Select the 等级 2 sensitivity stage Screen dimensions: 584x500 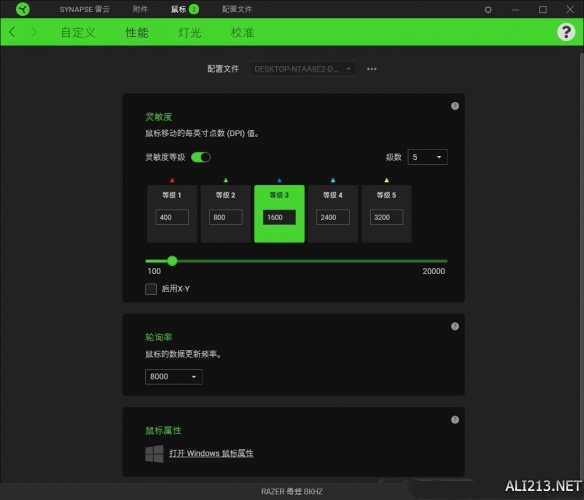pyautogui.click(x=226, y=214)
